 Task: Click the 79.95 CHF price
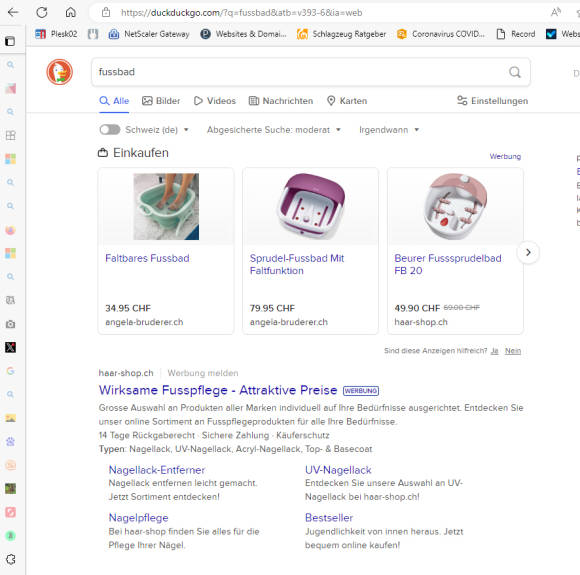click(272, 308)
